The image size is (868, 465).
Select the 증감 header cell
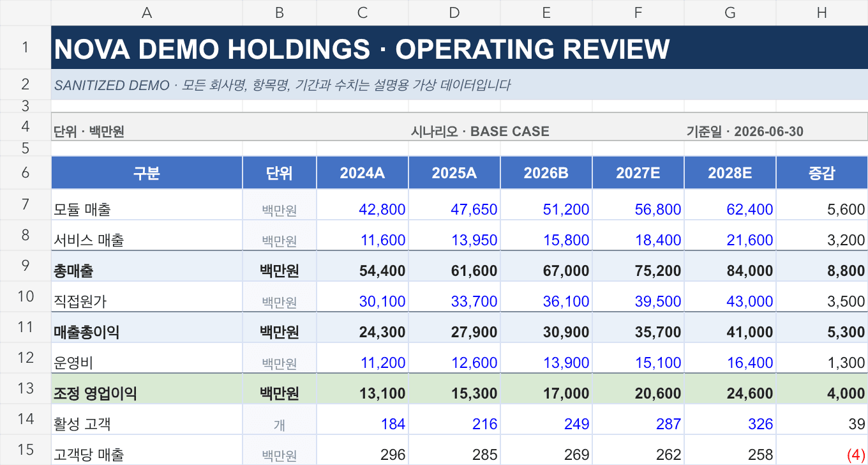click(822, 173)
